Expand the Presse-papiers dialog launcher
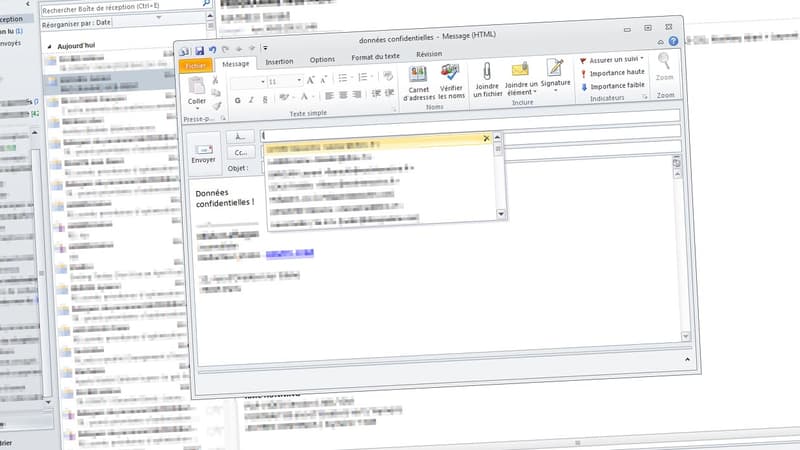 pyautogui.click(x=223, y=118)
